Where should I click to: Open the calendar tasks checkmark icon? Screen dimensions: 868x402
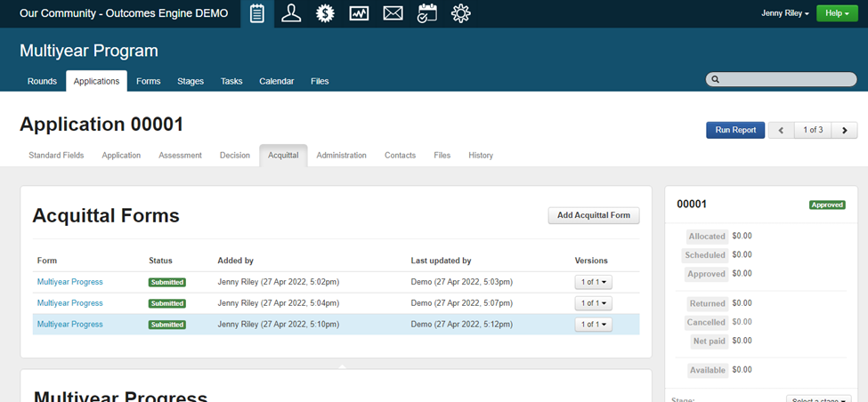[427, 13]
